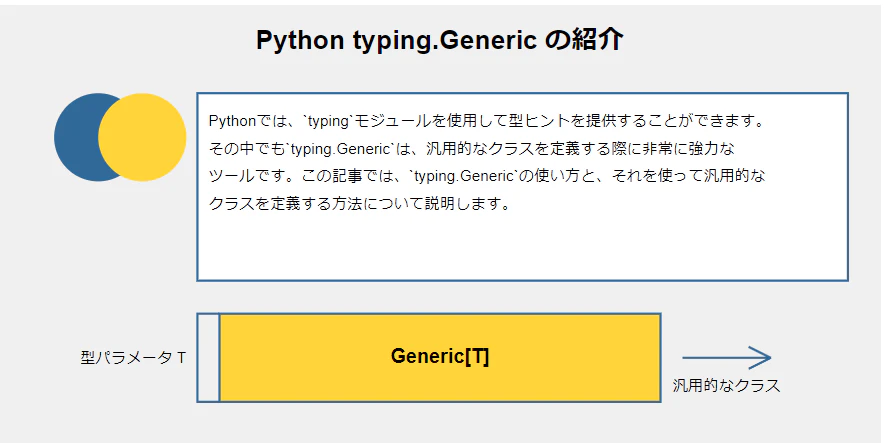Click the word "Python" in the title

[301, 40]
